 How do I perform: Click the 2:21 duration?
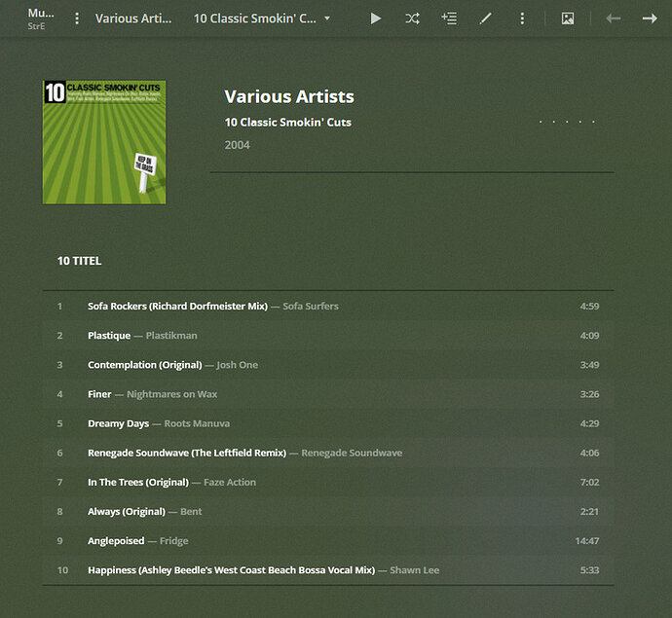click(590, 511)
